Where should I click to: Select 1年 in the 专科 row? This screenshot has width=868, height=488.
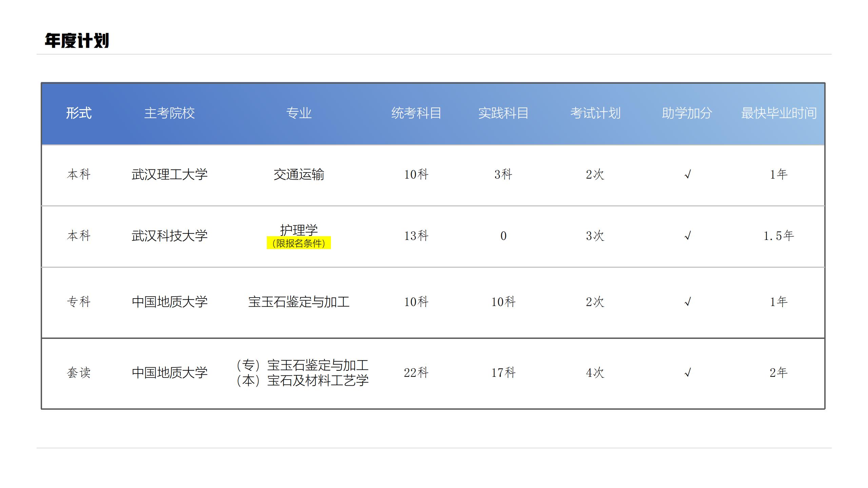click(x=779, y=302)
